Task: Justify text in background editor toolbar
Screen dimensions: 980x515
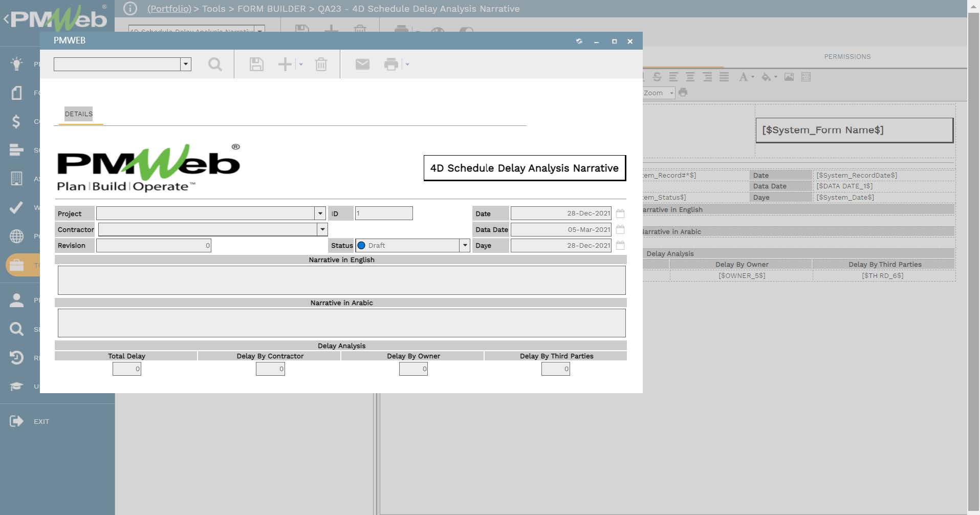Action: click(724, 77)
